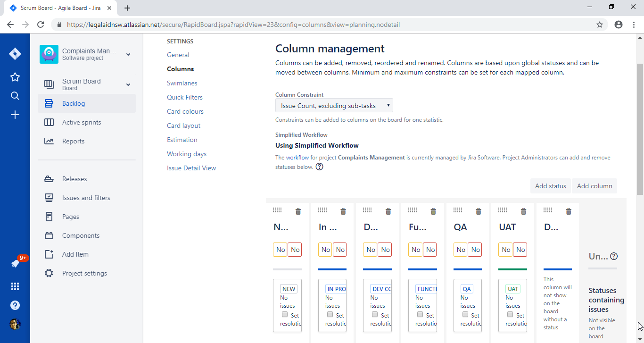
Task: Follow the workflow hyperlink
Action: [x=297, y=158]
